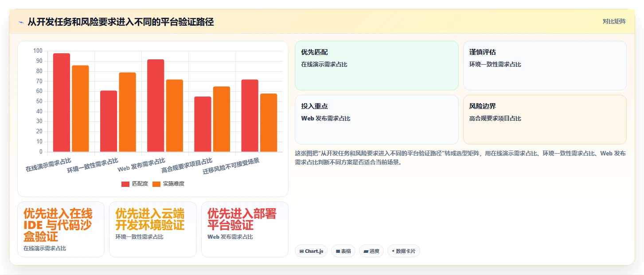Viewport: 644px width, 275px height.
Task: Click the orange bar for 环境一致性需求占比
Action: pyautogui.click(x=127, y=112)
